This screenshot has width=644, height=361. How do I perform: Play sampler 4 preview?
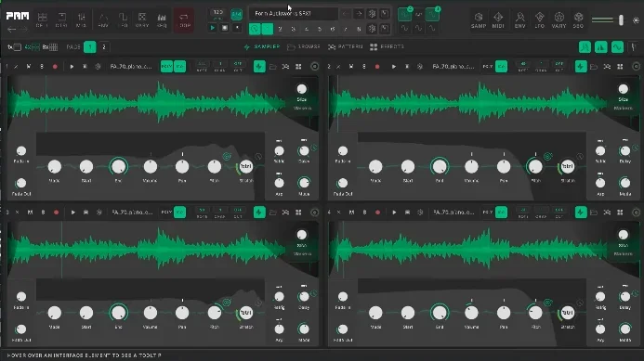[394, 213]
